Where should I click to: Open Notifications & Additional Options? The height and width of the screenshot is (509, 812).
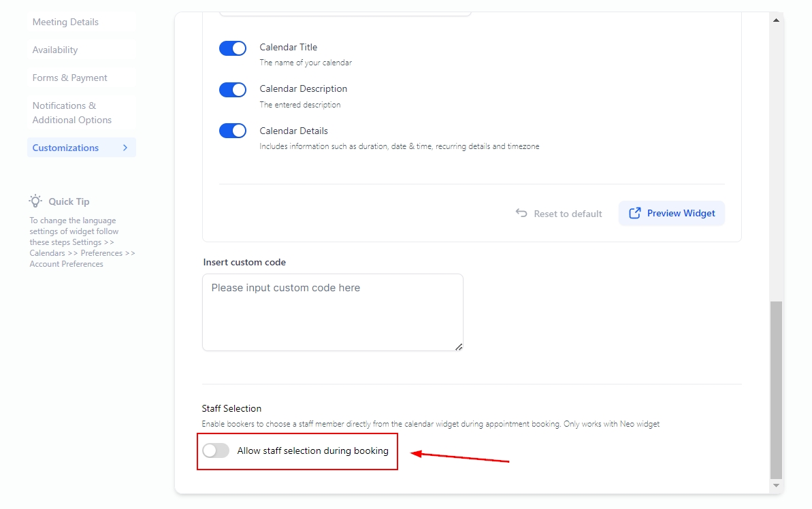click(x=71, y=113)
